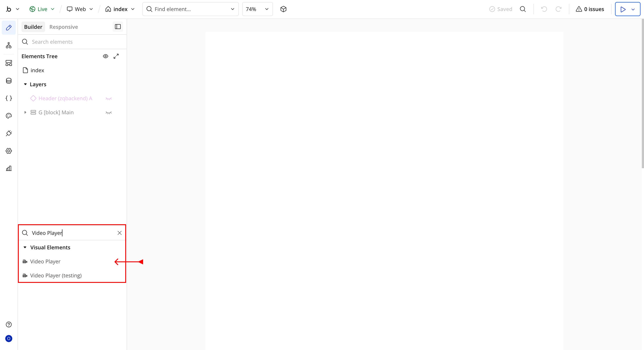Open the Option sets curly braces icon
This screenshot has width=644, height=350.
click(x=9, y=98)
